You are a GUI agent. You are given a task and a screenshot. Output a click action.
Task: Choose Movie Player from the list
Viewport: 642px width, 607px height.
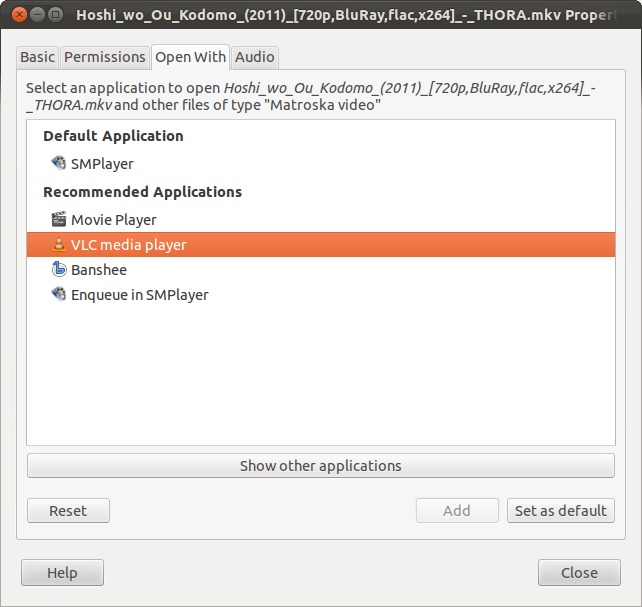tap(321, 219)
